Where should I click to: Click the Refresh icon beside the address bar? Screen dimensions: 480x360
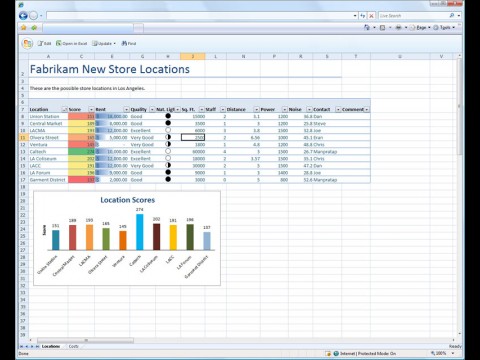tap(363, 16)
